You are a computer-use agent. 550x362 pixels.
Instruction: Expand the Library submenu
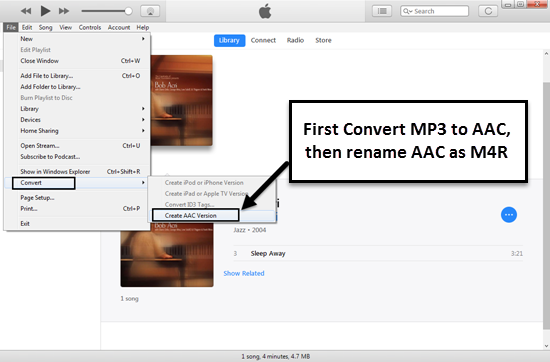pyautogui.click(x=77, y=109)
